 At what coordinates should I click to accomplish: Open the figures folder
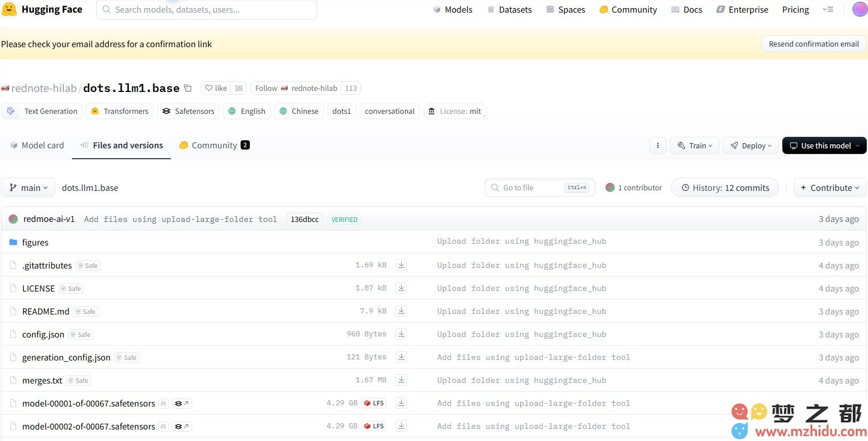(35, 242)
